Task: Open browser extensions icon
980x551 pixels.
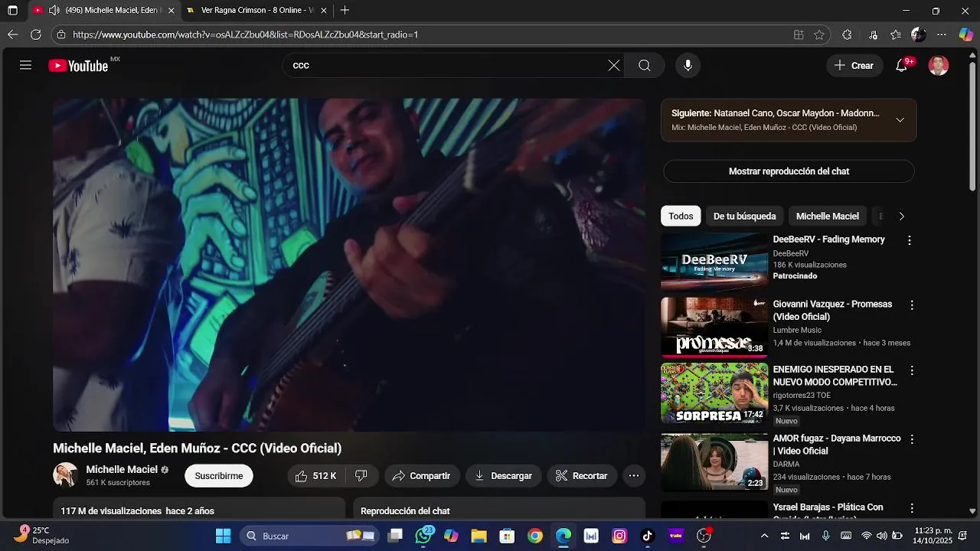Action: pyautogui.click(x=847, y=34)
